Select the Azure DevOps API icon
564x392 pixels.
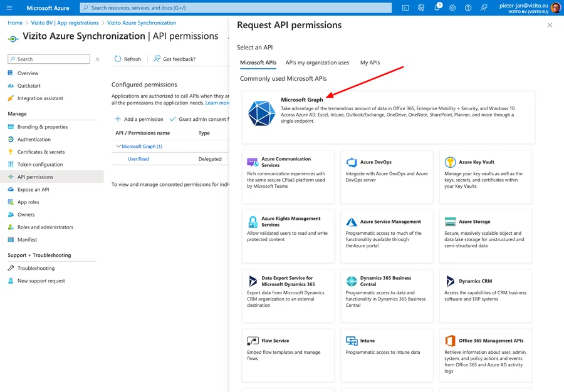(x=350, y=163)
